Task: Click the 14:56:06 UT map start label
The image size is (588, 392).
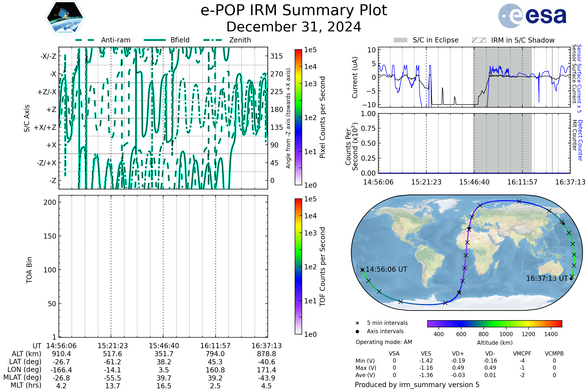Action: 386,269
